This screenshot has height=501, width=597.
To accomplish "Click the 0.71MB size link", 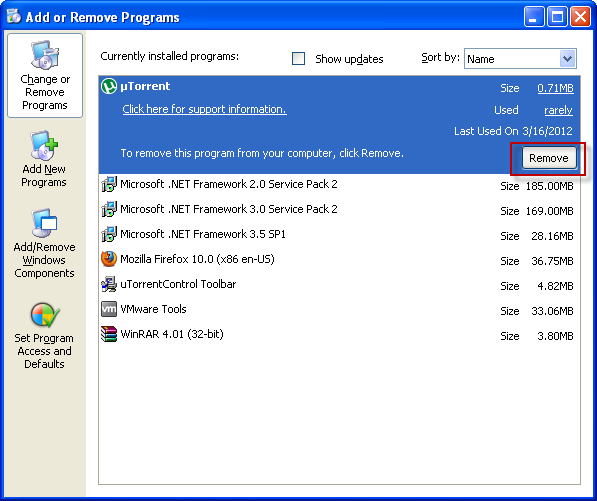I will pos(555,88).
